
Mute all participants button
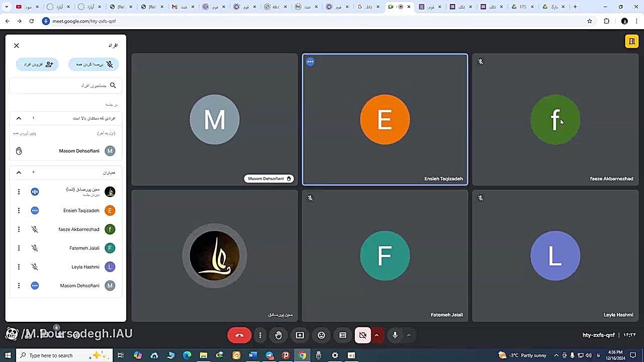click(x=94, y=64)
